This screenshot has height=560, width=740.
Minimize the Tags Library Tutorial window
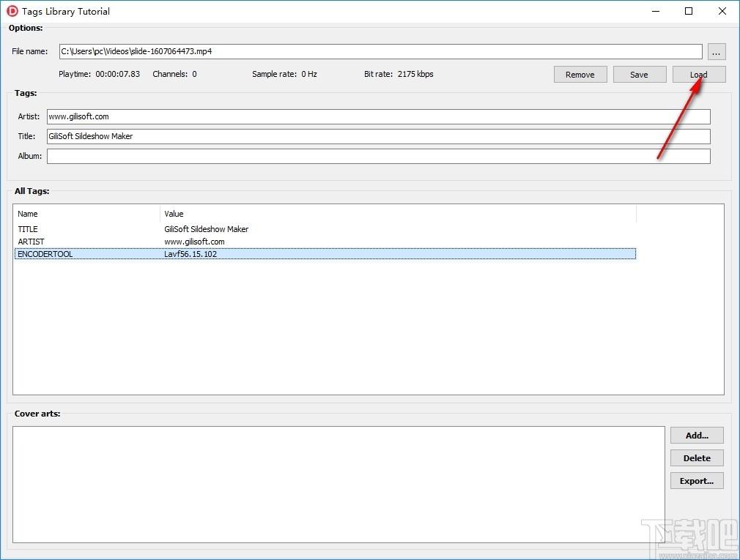656,11
